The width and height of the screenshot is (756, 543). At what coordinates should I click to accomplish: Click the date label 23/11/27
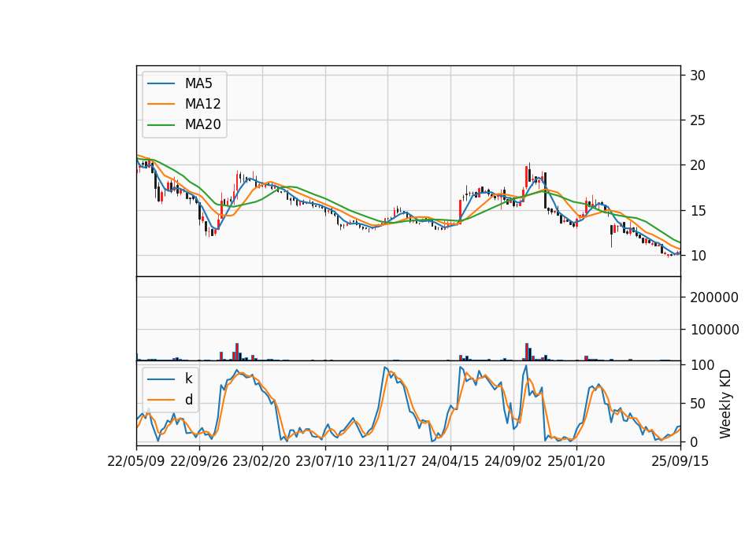pyautogui.click(x=387, y=461)
